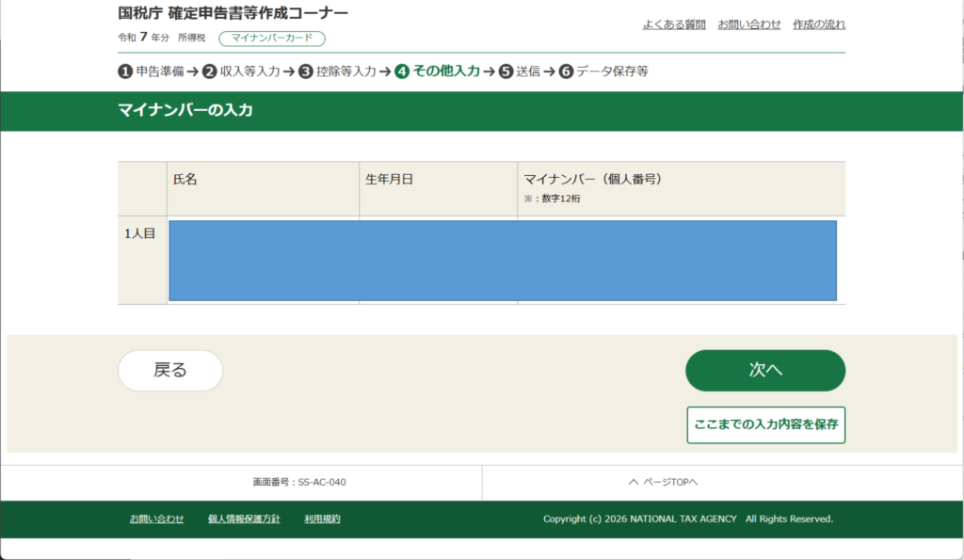Open よくある質問 in the header
Image resolution: width=964 pixels, height=560 pixels.
point(674,24)
